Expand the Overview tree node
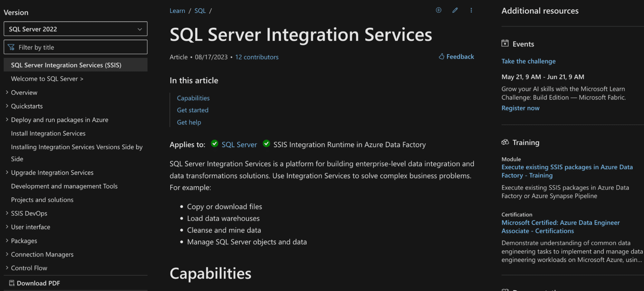The height and width of the screenshot is (291, 644). 7,92
